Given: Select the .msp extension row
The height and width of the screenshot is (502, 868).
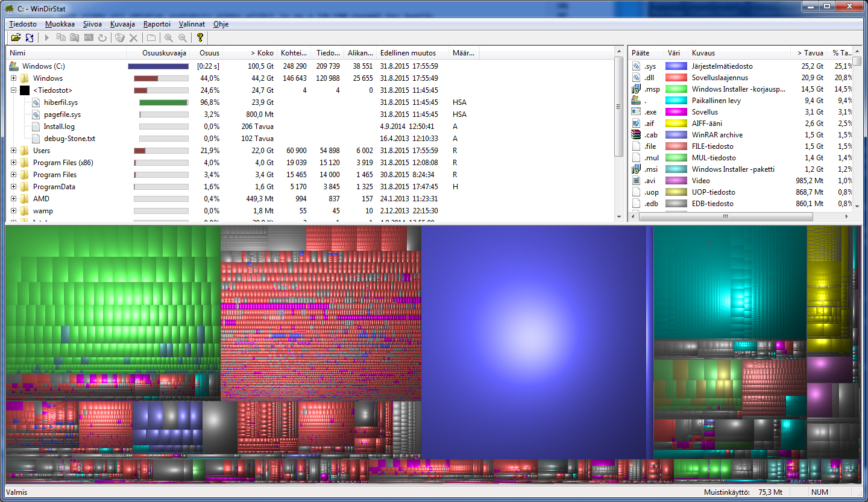Looking at the screenshot, I should (738, 89).
